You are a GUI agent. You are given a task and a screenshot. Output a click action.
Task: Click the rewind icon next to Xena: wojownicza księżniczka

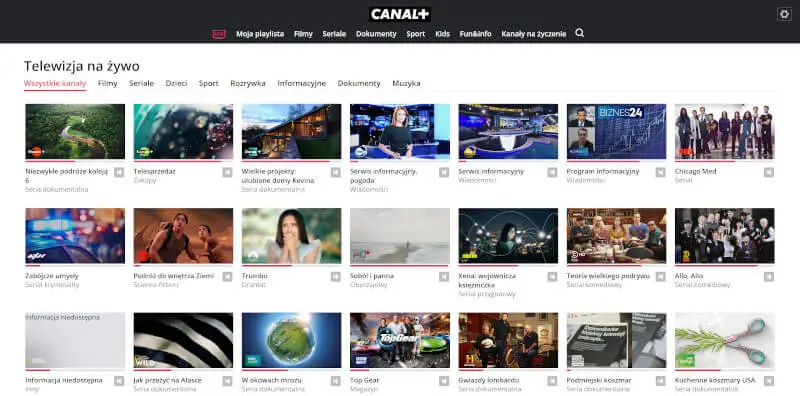553,277
